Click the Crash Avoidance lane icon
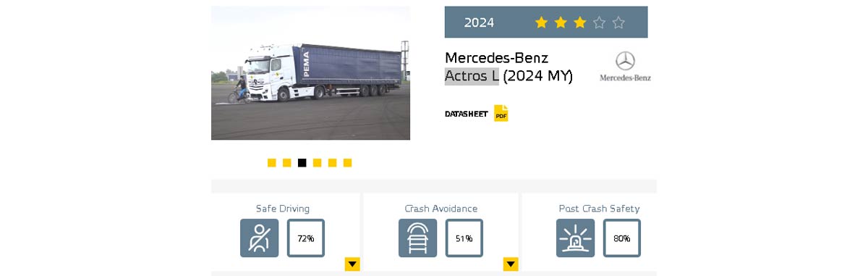Image resolution: width=868 pixels, height=276 pixels. click(417, 238)
